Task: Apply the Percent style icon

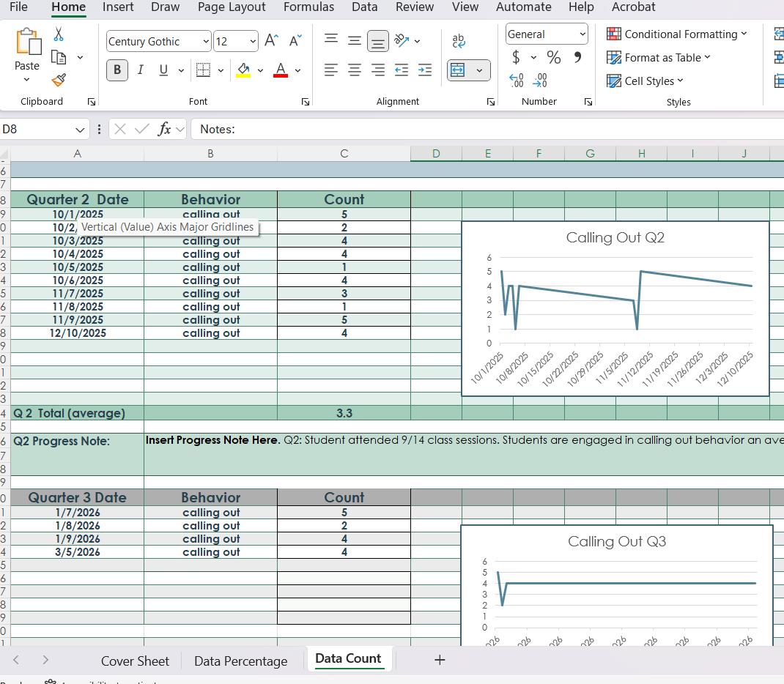Action: [553, 57]
